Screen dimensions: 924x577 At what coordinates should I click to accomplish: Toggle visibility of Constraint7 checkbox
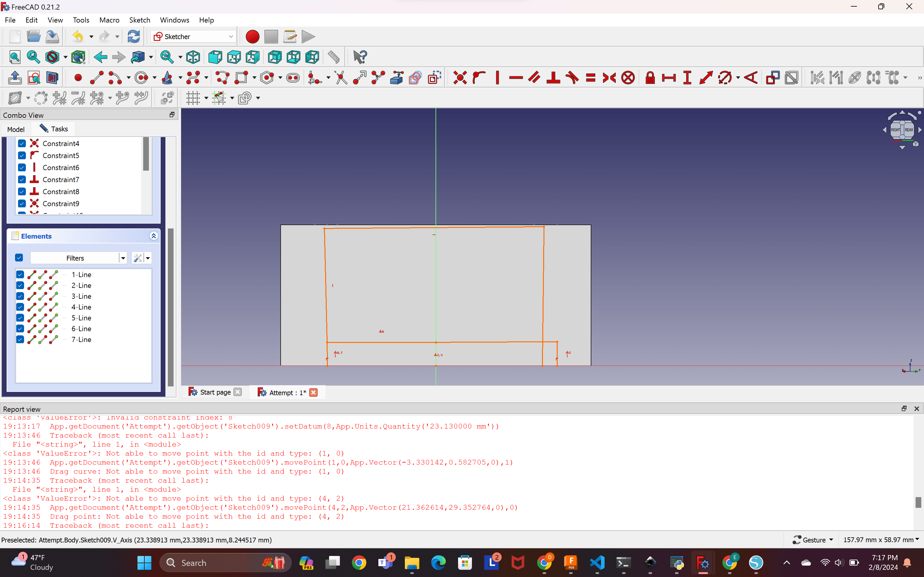tap(21, 179)
